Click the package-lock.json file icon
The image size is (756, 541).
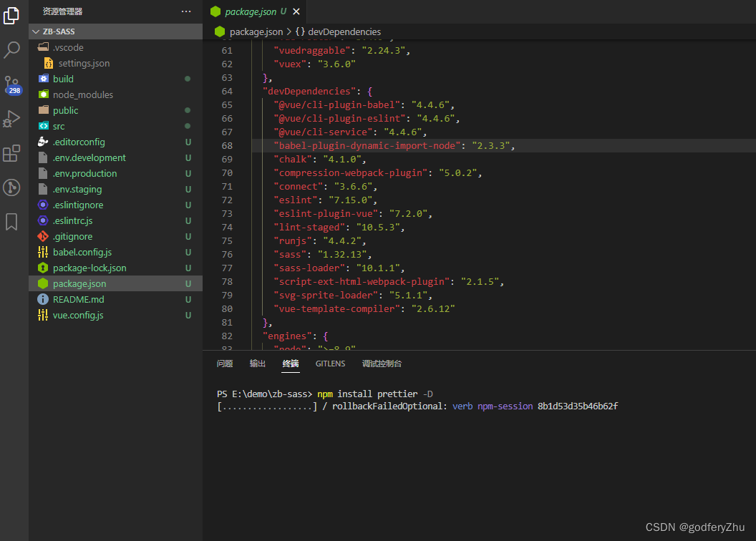(43, 268)
